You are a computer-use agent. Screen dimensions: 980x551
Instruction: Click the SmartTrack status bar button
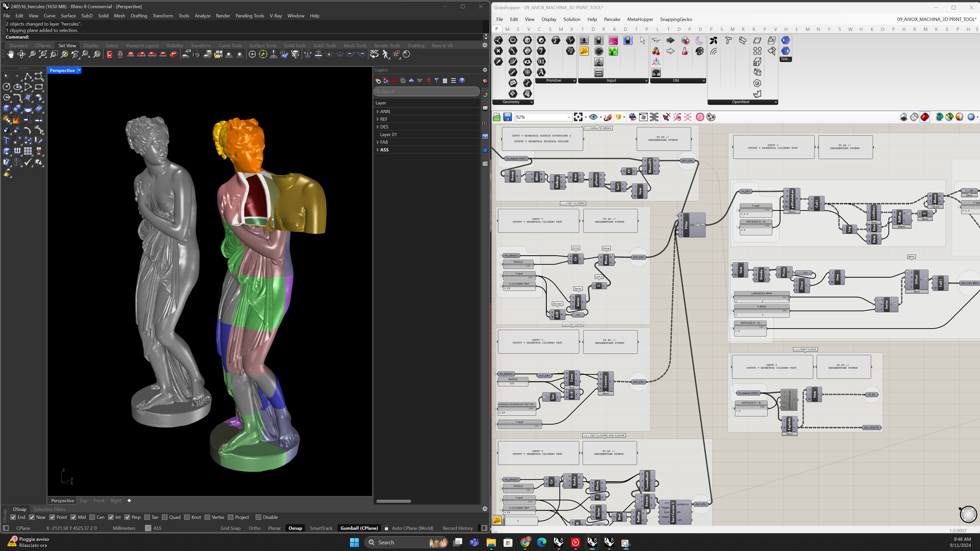point(321,528)
